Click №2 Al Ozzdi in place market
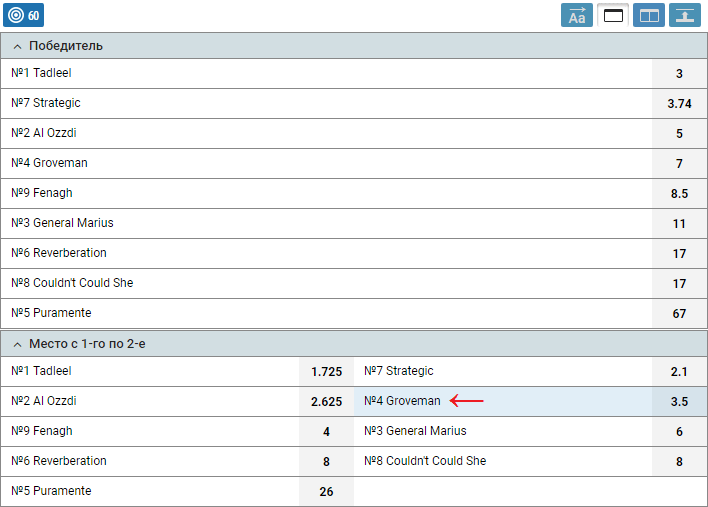 [44, 401]
